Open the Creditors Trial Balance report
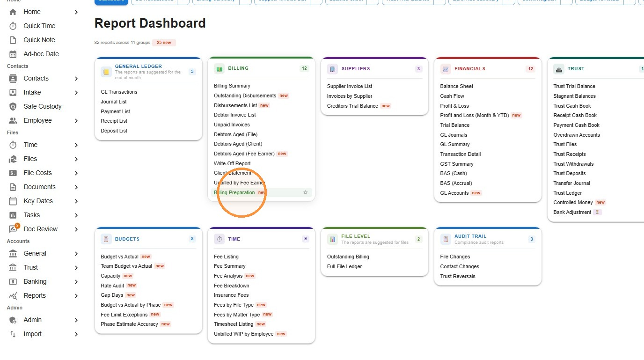The height and width of the screenshot is (360, 644). point(352,106)
